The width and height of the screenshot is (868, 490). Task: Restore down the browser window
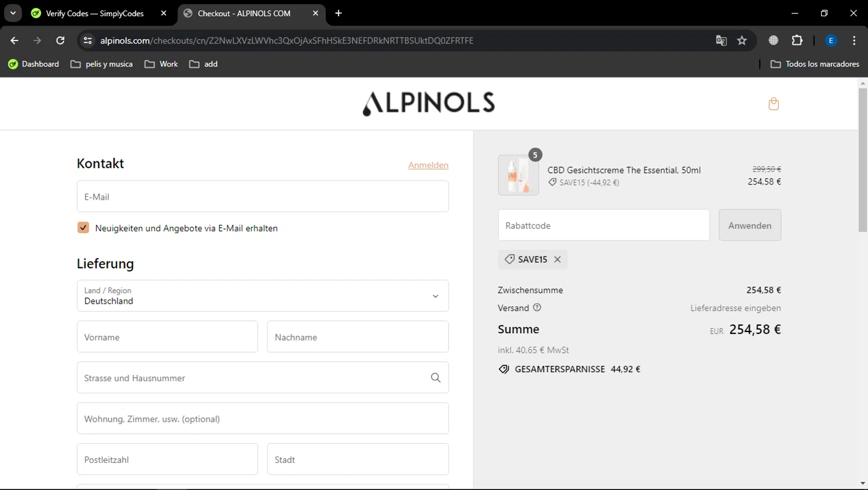824,13
